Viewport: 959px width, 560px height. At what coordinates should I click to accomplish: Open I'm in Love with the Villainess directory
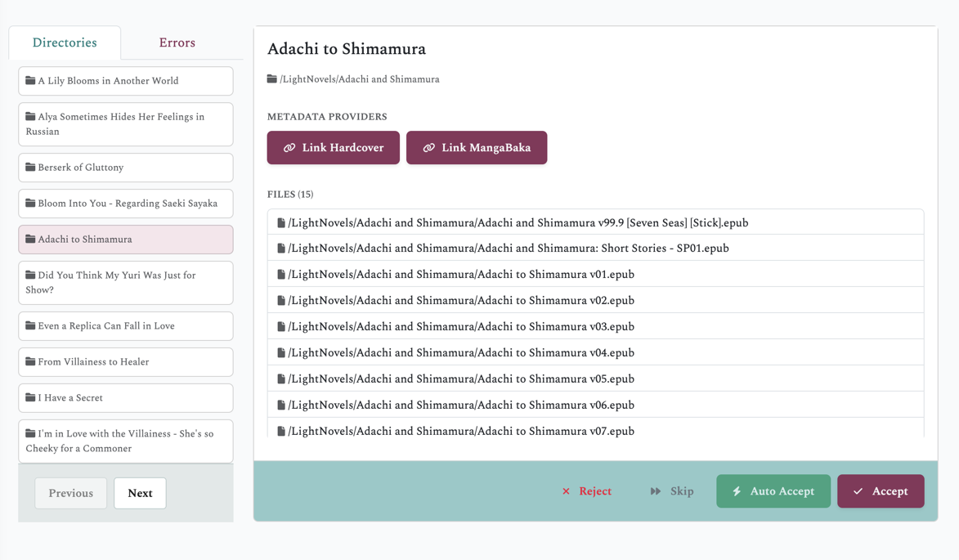pos(125,441)
